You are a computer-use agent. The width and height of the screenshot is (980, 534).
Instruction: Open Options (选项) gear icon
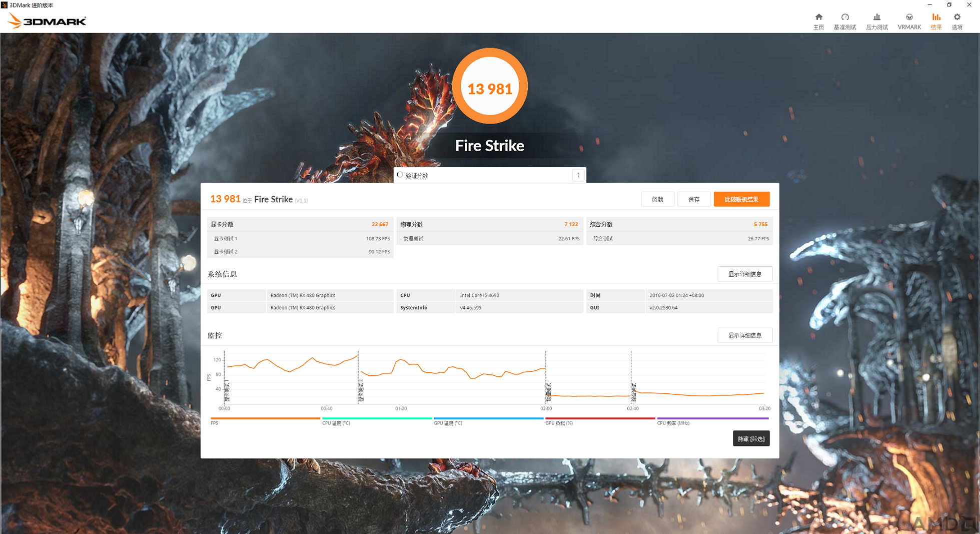pyautogui.click(x=956, y=22)
